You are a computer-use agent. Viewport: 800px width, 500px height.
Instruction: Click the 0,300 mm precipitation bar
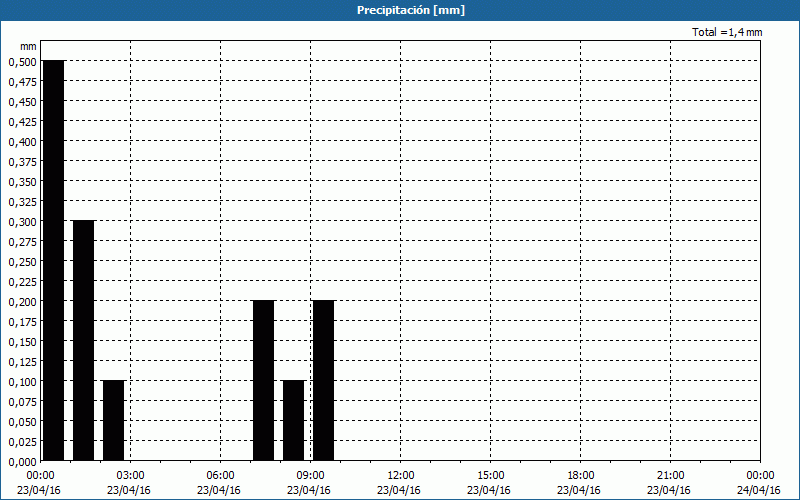84,341
